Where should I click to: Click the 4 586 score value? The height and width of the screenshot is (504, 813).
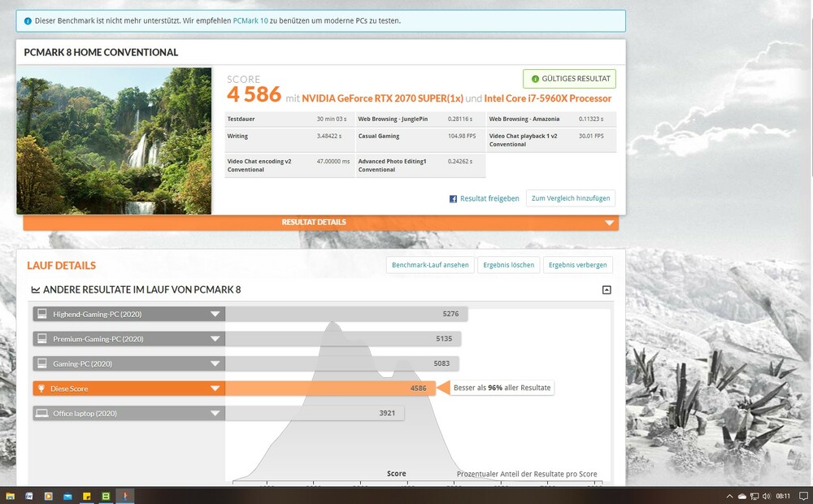tap(254, 95)
